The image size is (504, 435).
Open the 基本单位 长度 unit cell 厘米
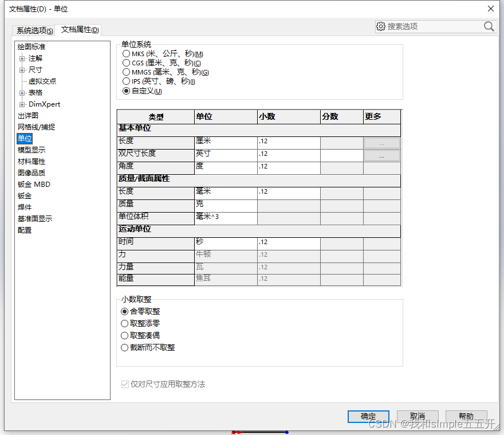pos(226,143)
